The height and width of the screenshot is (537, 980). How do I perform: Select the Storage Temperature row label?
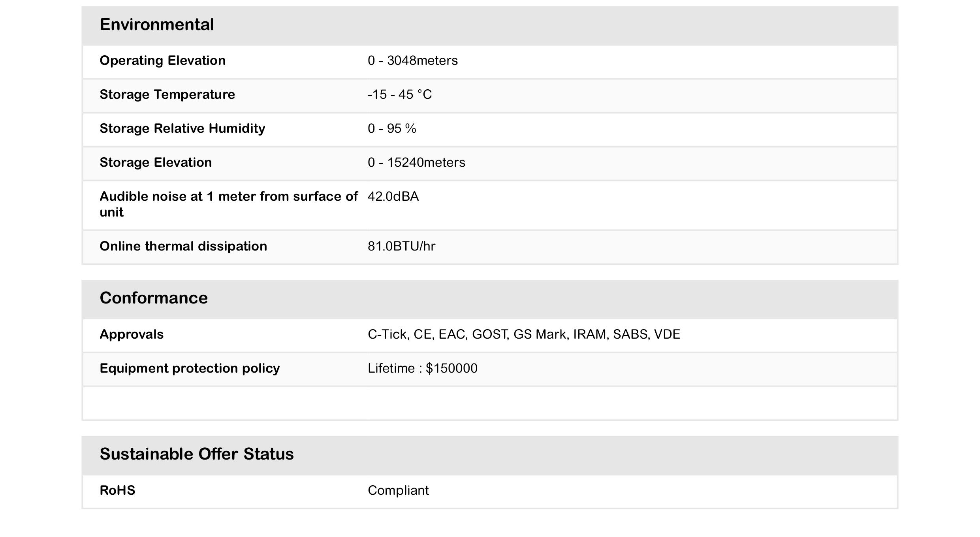[x=167, y=94]
